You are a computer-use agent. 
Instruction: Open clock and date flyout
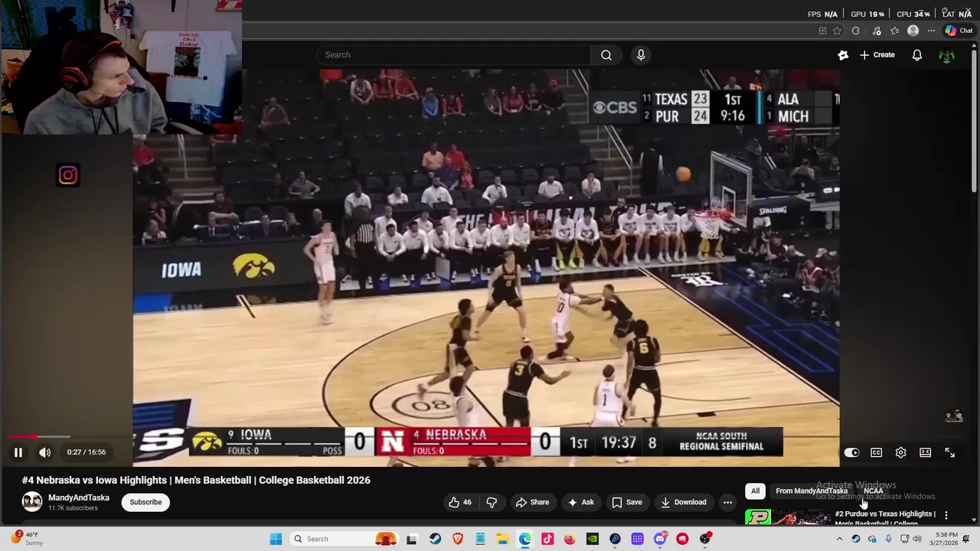[x=942, y=539]
